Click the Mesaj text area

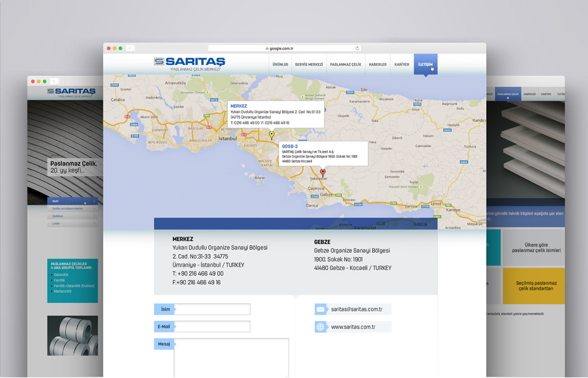point(231,358)
